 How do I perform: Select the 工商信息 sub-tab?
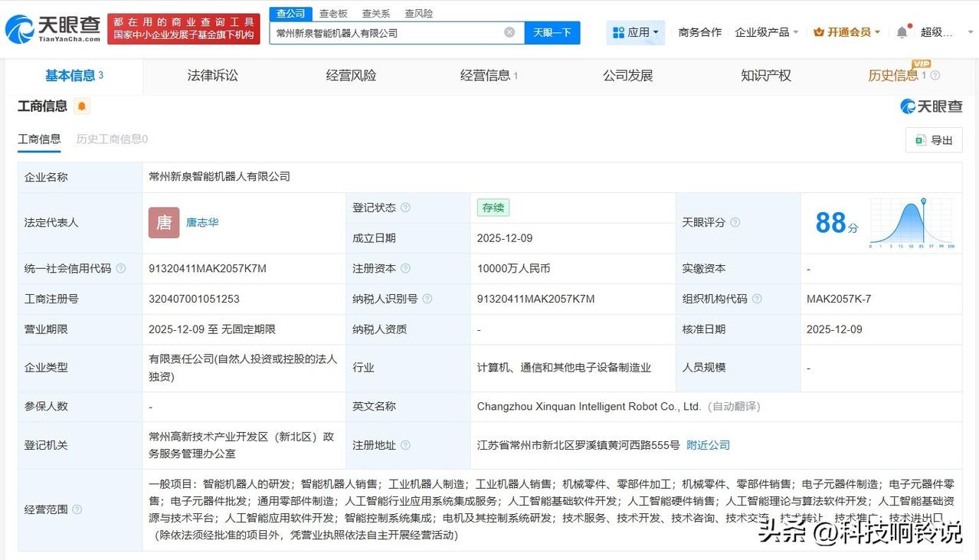[x=39, y=139]
